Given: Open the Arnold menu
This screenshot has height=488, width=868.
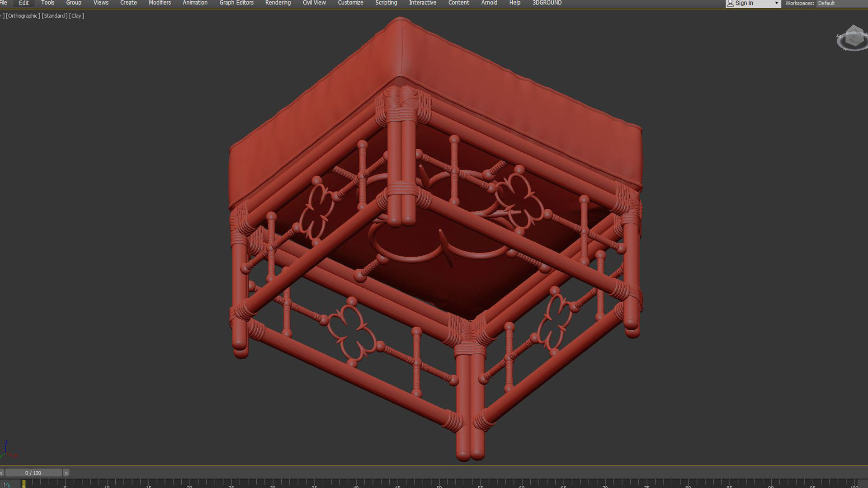Looking at the screenshot, I should [489, 3].
